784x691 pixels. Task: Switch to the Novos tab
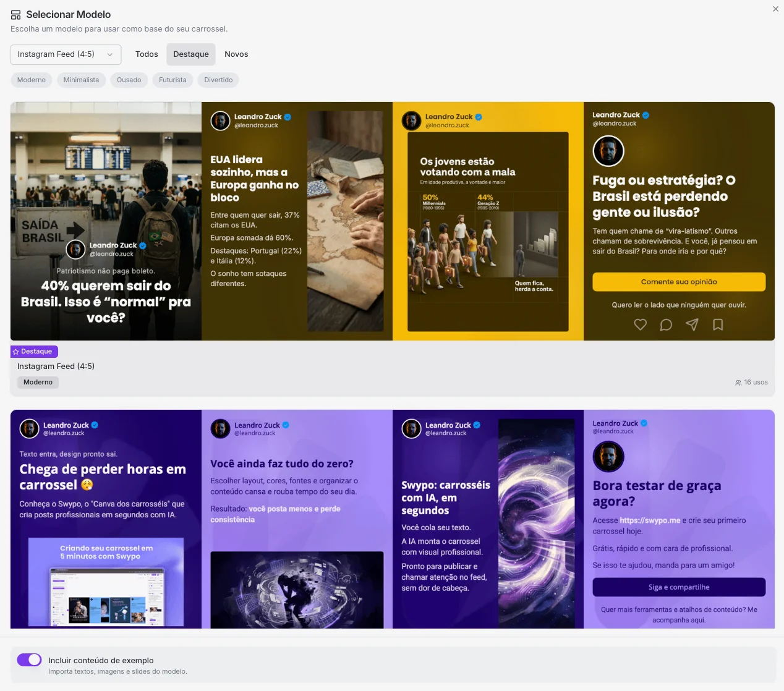(236, 54)
